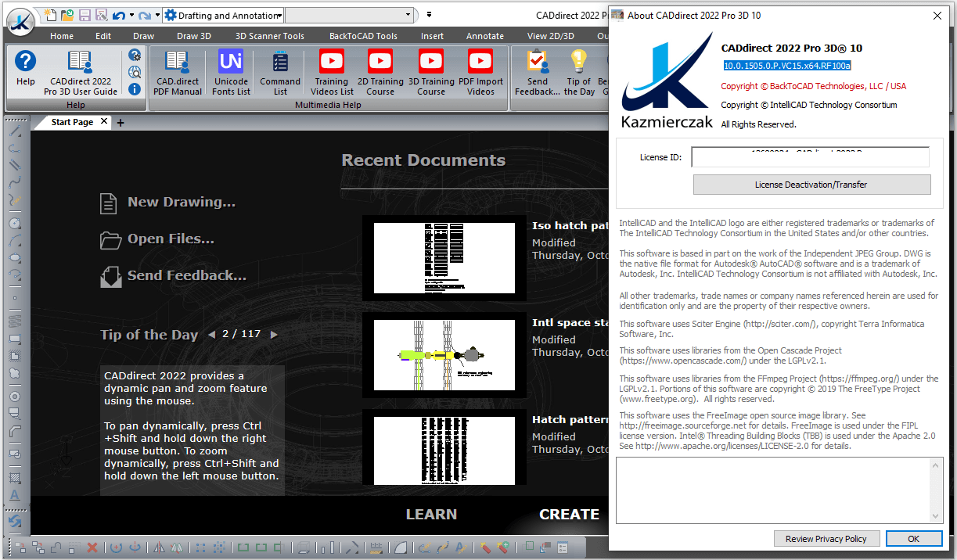Click the Redo arrow icon
This screenshot has width=957, height=560.
[145, 15]
